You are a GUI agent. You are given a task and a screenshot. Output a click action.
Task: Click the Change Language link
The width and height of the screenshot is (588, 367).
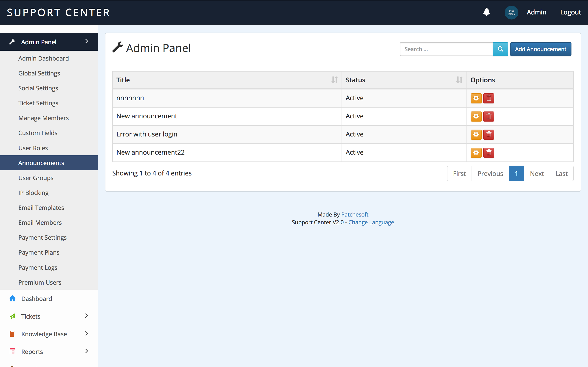pos(371,222)
